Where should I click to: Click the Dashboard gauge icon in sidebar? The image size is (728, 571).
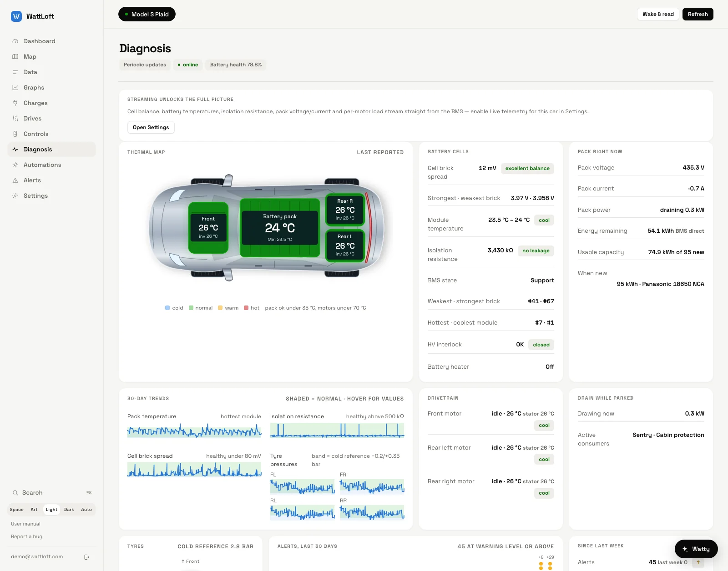click(15, 41)
